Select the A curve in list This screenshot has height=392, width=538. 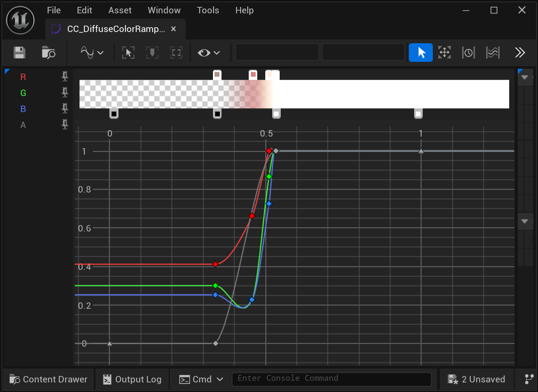tap(23, 125)
